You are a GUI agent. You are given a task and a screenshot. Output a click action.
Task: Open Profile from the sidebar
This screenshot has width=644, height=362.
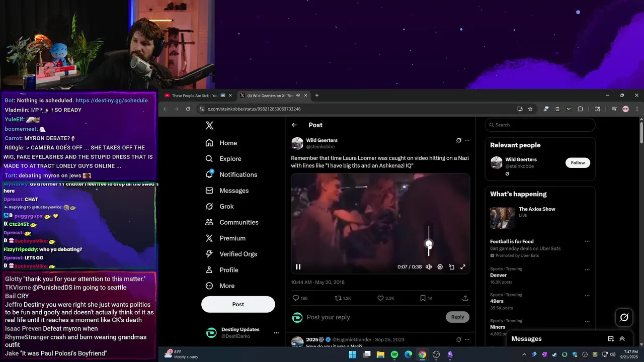[222, 270]
